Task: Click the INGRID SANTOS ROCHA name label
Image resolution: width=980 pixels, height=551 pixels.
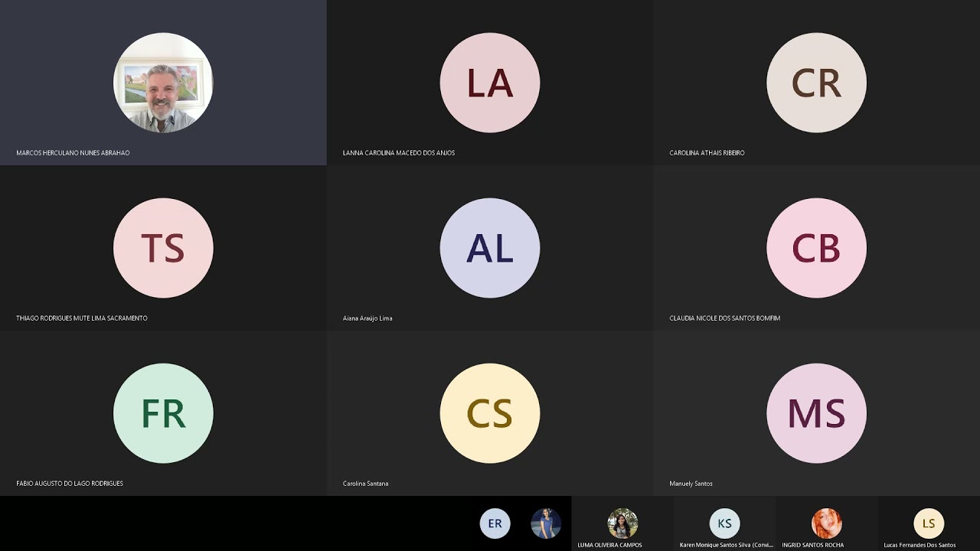Action: coord(812,545)
